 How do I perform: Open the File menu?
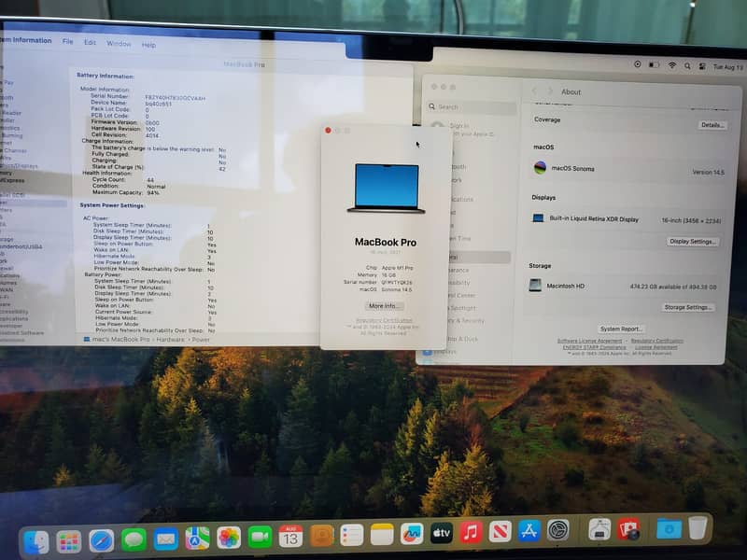coord(67,42)
